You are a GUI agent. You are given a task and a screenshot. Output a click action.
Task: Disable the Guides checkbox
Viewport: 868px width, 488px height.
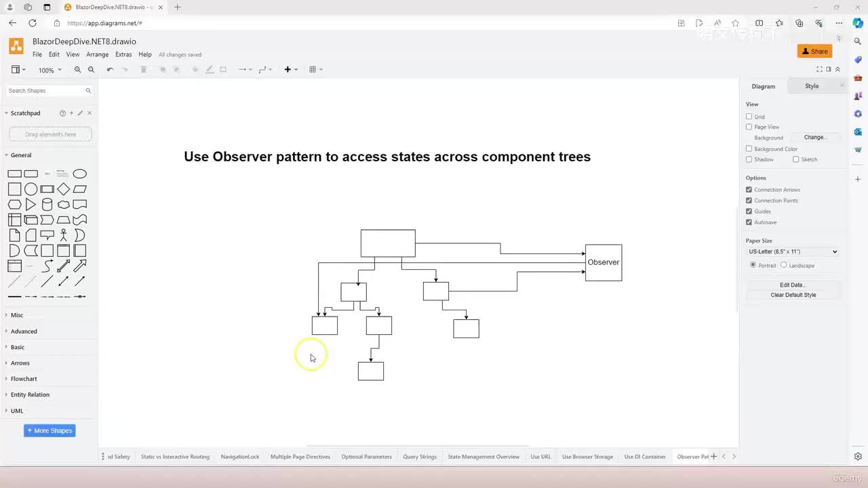point(749,211)
